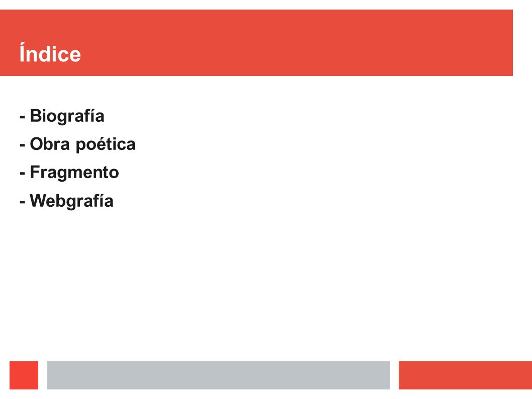Click the "Índice" slide title
532x399 pixels.
point(50,53)
